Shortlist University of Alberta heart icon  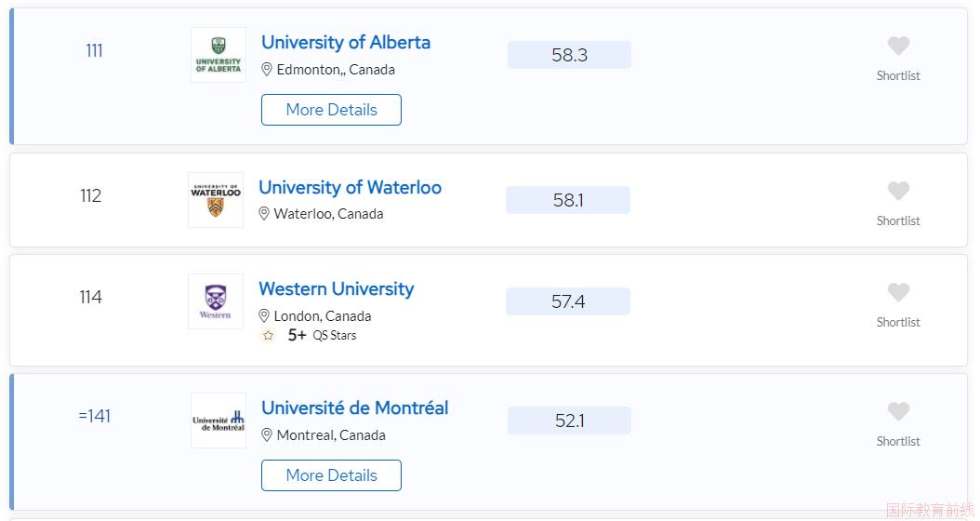(898, 46)
